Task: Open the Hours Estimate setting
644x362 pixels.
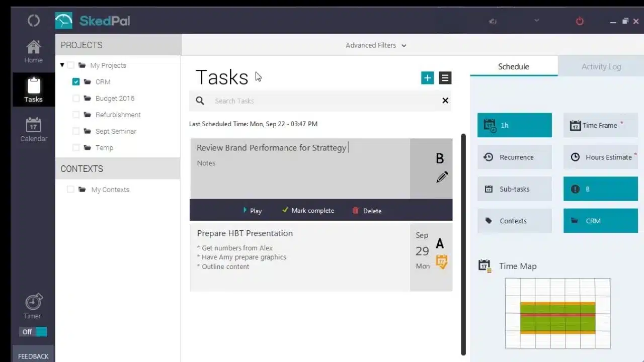Action: (601, 157)
